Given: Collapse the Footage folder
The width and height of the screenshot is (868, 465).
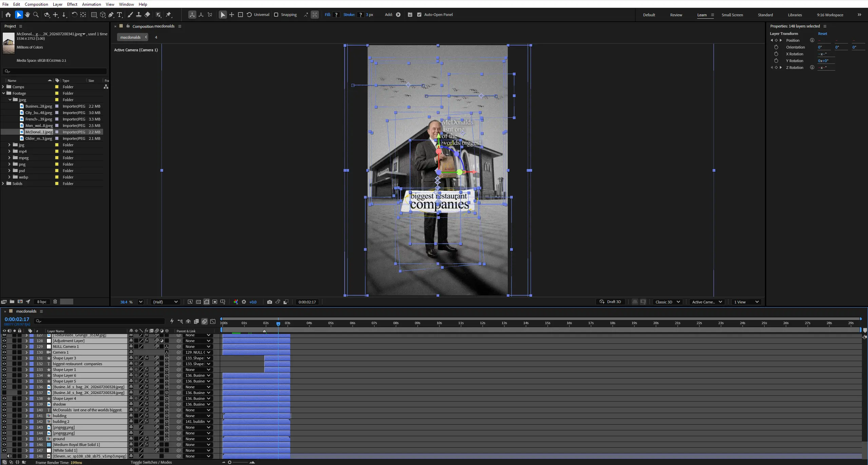Looking at the screenshot, I should 3,93.
